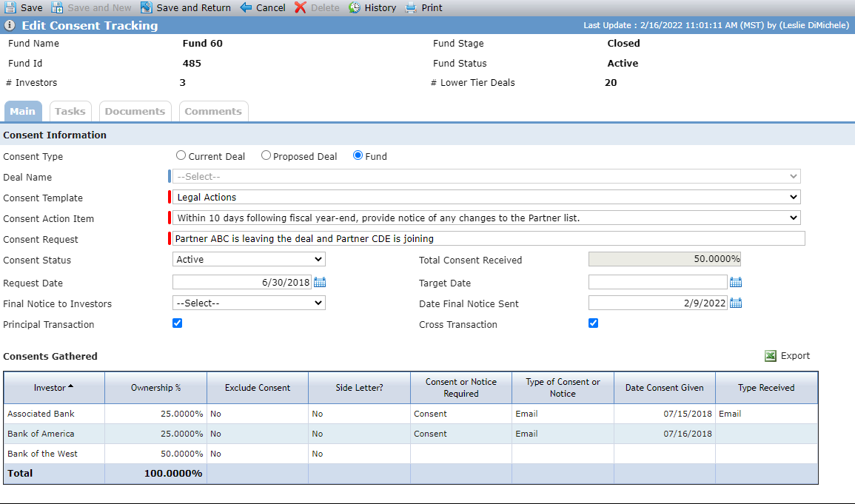
Task: Click the Save and New icon
Action: click(57, 7)
